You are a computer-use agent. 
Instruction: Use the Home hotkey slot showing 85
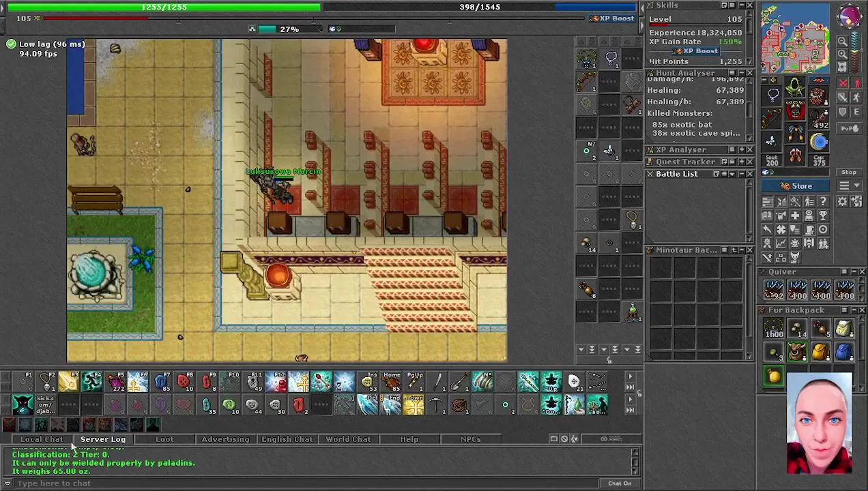point(392,382)
